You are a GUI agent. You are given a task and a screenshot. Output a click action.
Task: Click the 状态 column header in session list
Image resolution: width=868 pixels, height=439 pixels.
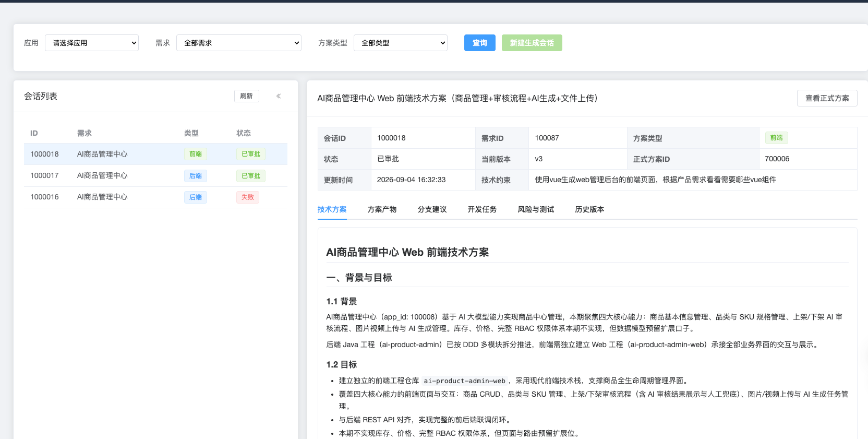(244, 133)
